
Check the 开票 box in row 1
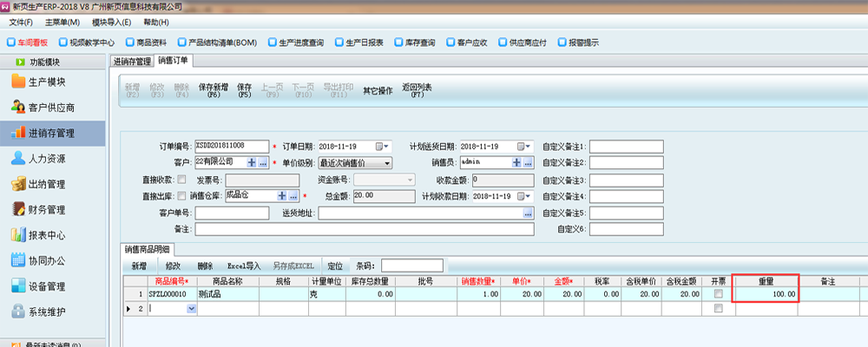click(718, 295)
